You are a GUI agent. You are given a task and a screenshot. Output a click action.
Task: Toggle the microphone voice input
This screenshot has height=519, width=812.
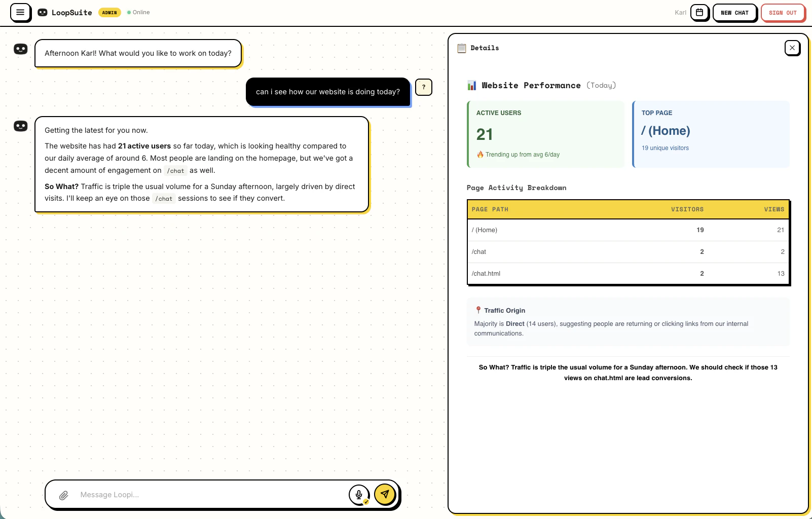point(359,494)
